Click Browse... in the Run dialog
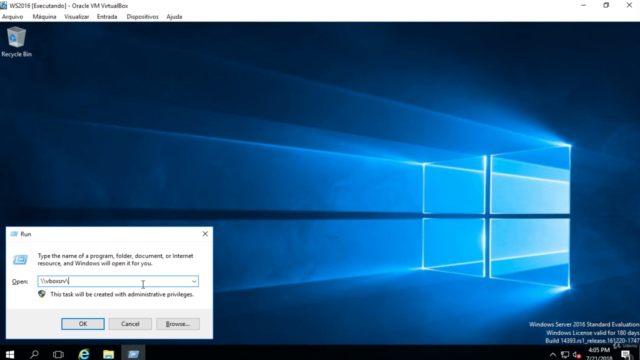The width and height of the screenshot is (640, 360). [178, 324]
